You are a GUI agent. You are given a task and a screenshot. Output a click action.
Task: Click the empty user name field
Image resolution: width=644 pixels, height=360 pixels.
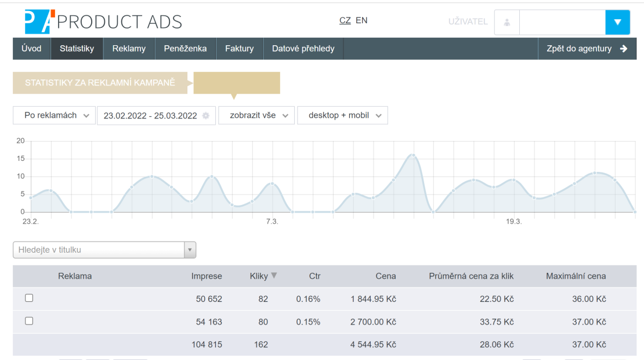click(562, 22)
